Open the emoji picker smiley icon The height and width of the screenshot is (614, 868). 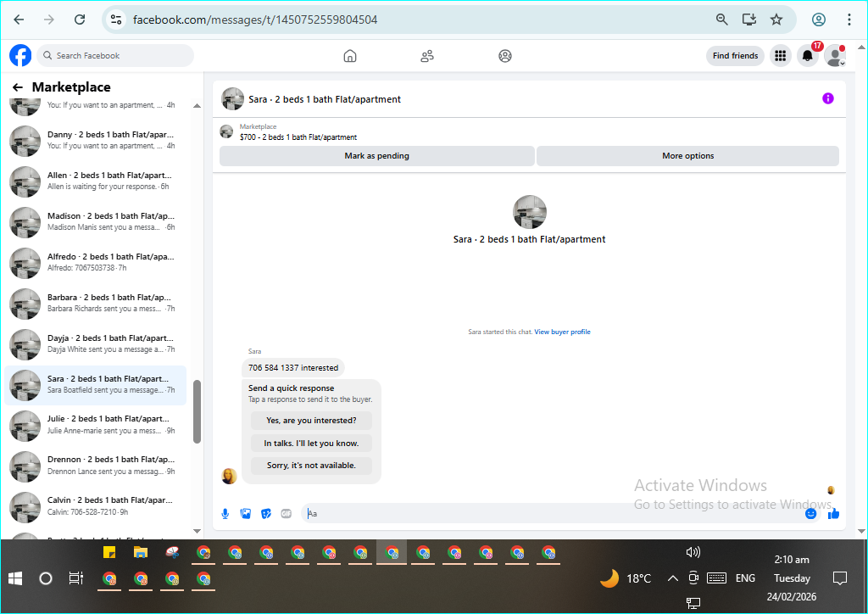[810, 514]
